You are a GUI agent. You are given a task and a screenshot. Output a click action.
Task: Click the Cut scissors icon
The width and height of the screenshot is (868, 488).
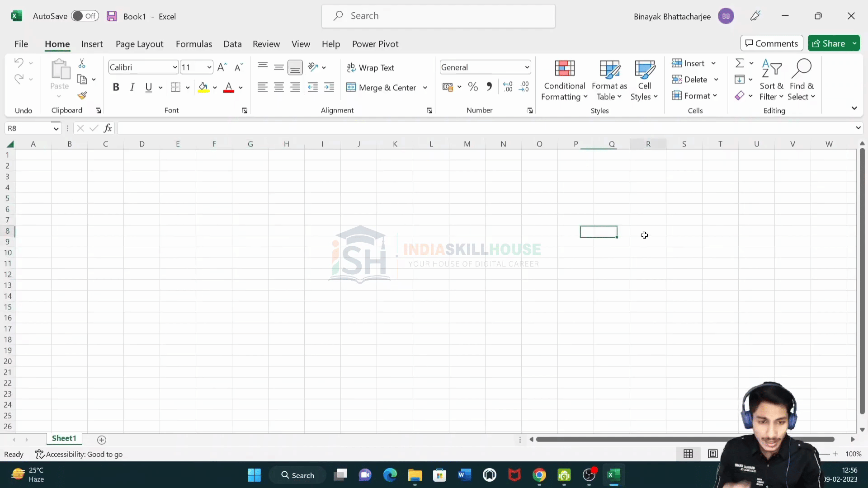[82, 63]
